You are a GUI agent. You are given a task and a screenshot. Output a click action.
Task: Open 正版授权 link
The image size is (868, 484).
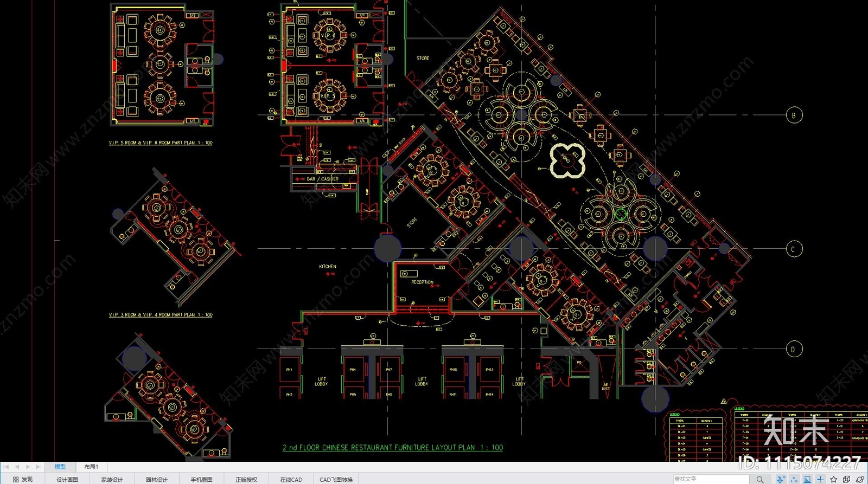[246, 480]
